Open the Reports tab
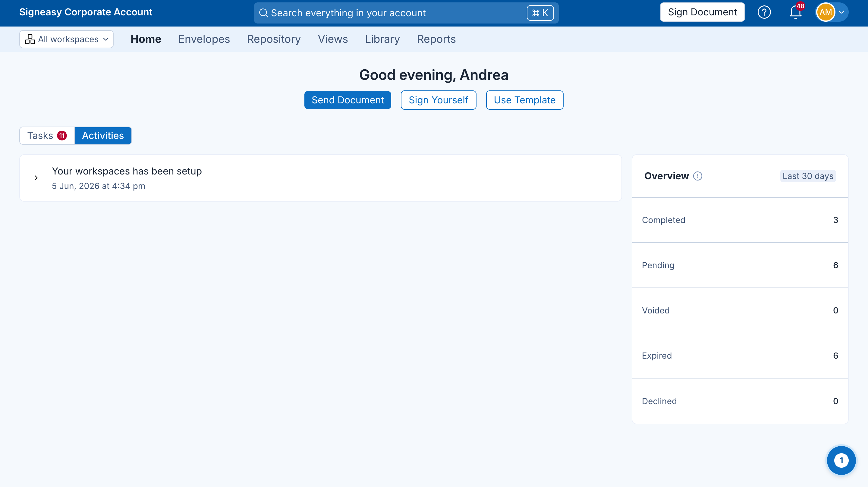868x487 pixels. click(436, 39)
